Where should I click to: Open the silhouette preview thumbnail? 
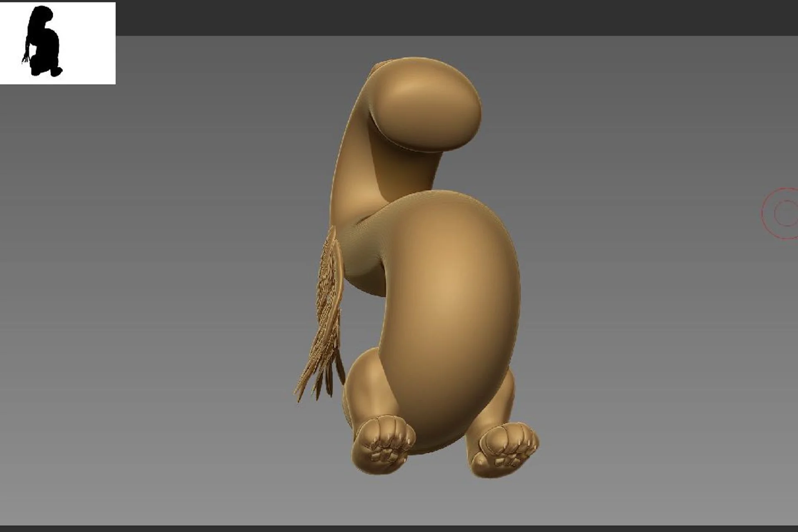click(x=58, y=43)
